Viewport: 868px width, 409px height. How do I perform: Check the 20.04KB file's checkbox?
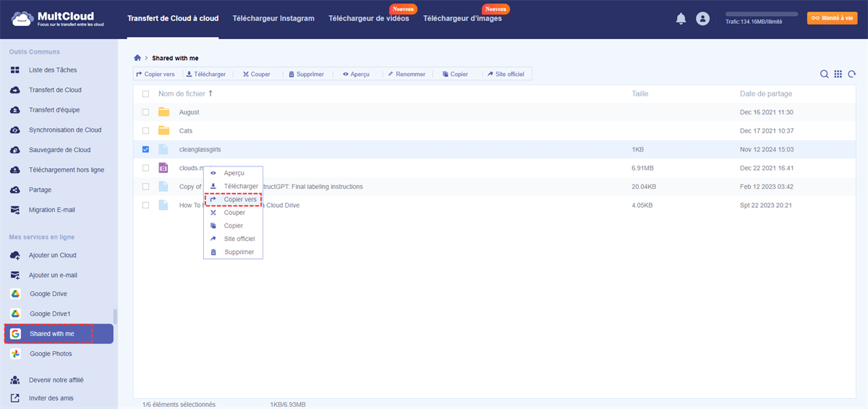146,186
